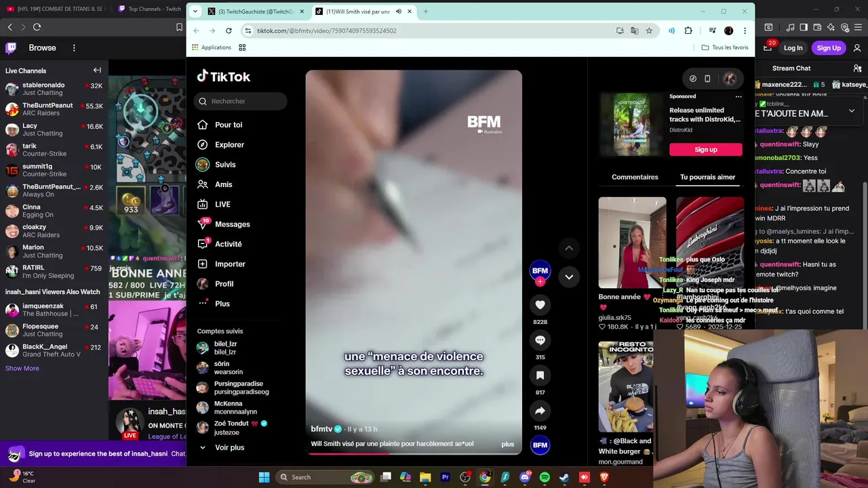868x488 pixels.
Task: Click Twitch Log In button
Action: (x=793, y=48)
